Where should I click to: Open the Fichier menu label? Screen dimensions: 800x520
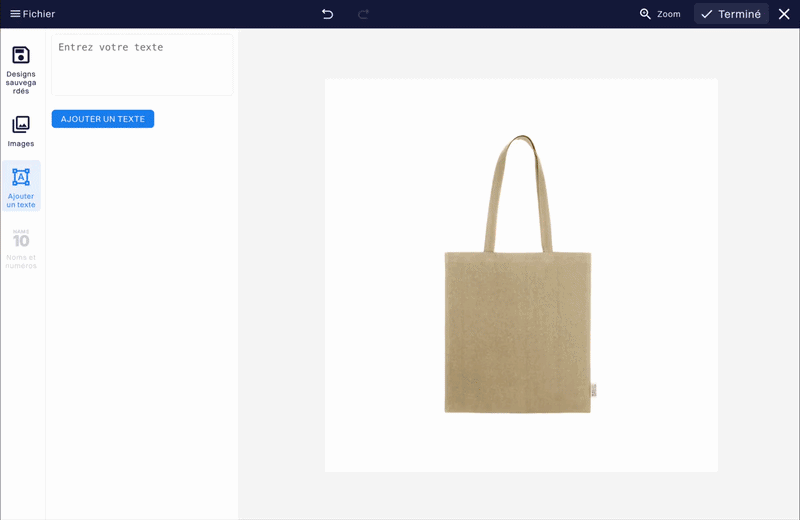[x=39, y=14]
